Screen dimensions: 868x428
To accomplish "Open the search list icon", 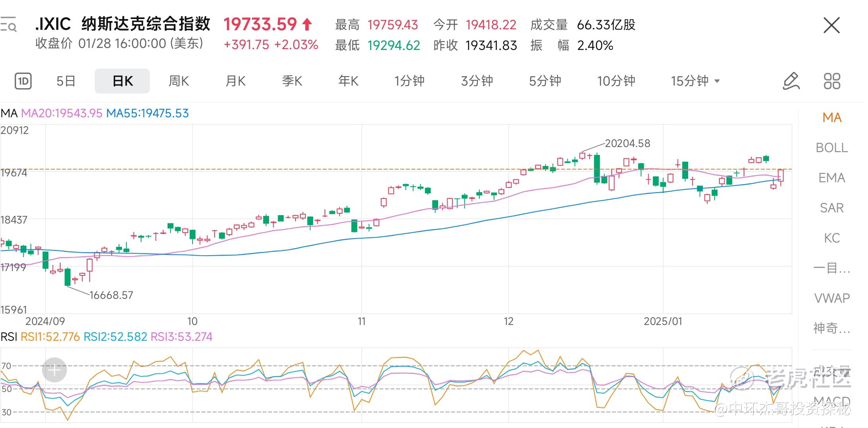I will click(8, 25).
